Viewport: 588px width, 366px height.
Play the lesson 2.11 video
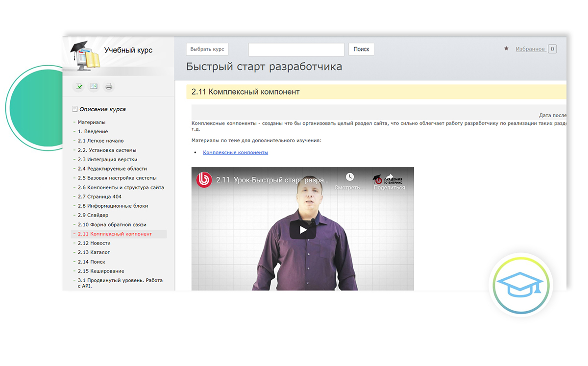[x=302, y=229]
